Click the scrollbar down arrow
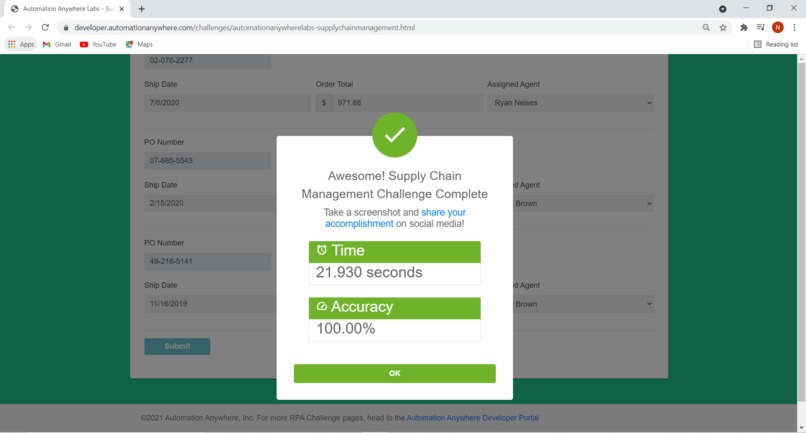This screenshot has height=433, width=806. click(x=801, y=428)
